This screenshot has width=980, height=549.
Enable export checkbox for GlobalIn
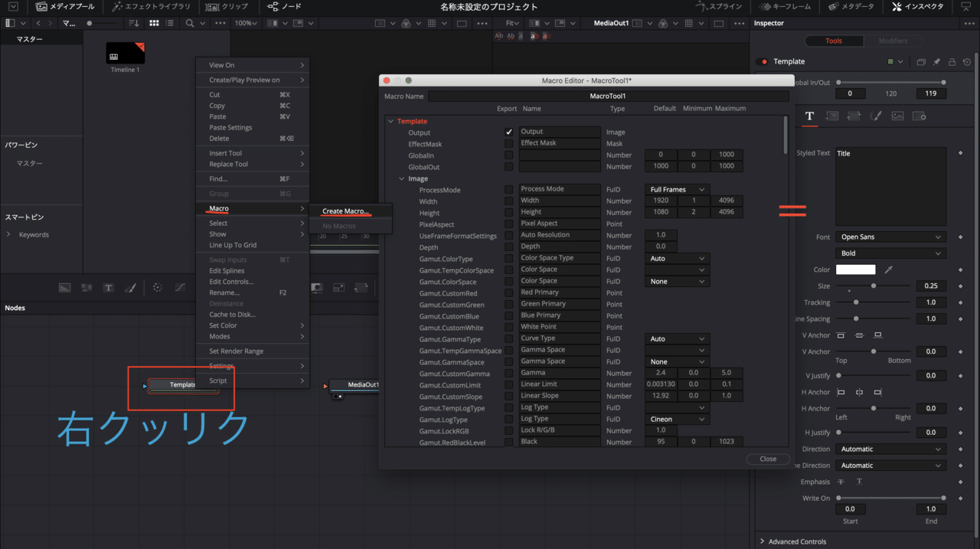click(x=509, y=155)
